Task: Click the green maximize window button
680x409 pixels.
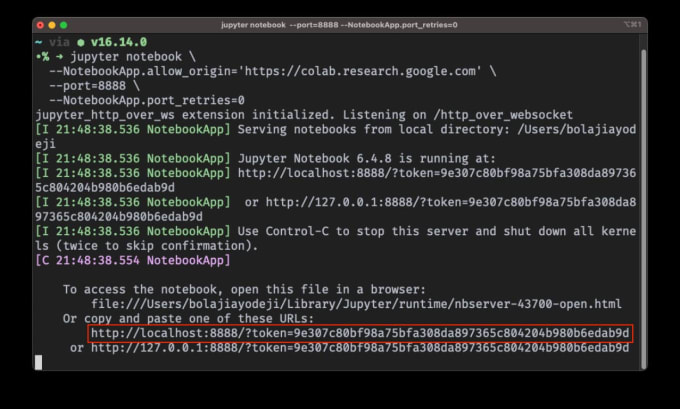Action: click(64, 25)
